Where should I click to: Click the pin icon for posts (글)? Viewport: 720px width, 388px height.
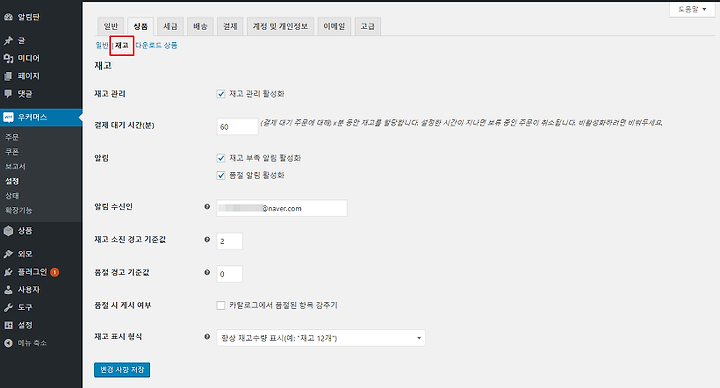tap(8, 41)
